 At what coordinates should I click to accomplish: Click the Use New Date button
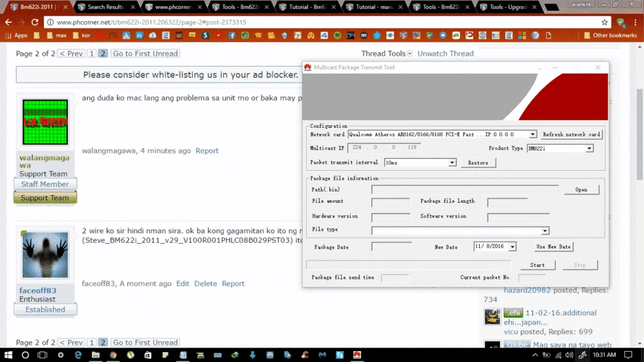click(553, 247)
